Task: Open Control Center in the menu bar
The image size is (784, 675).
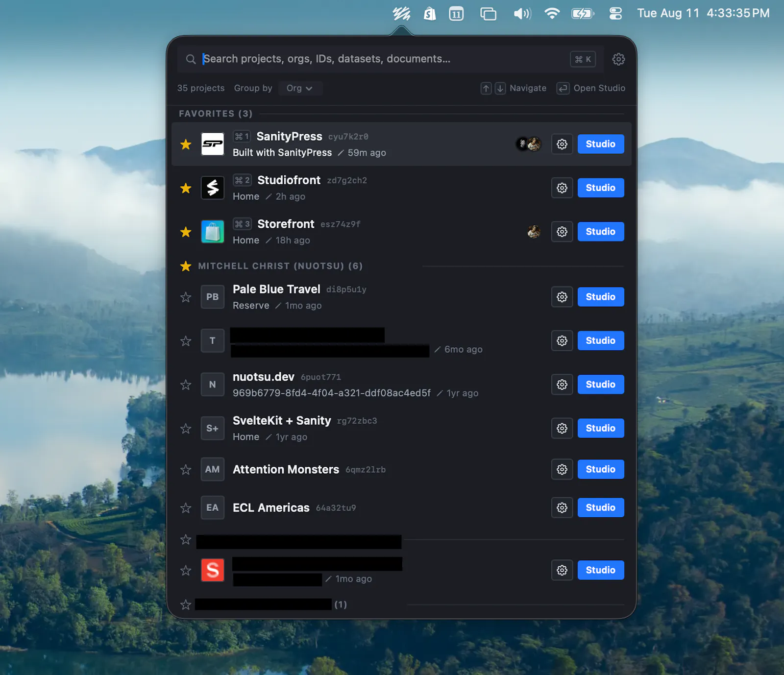Action: point(615,13)
